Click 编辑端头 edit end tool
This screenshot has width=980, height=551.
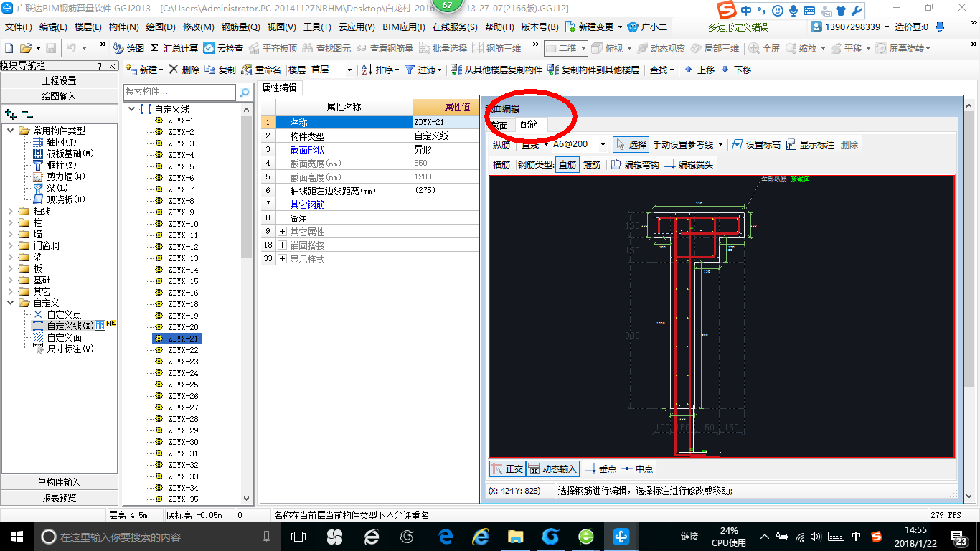[689, 164]
